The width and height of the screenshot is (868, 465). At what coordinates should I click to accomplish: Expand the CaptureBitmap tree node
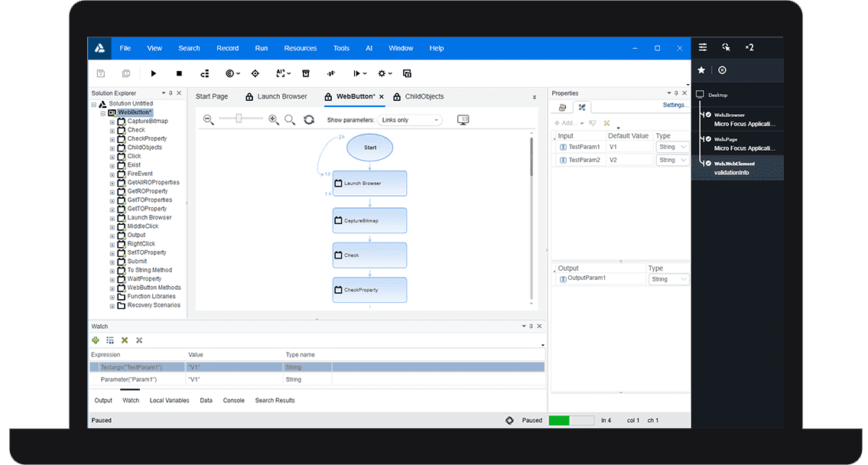coord(112,122)
